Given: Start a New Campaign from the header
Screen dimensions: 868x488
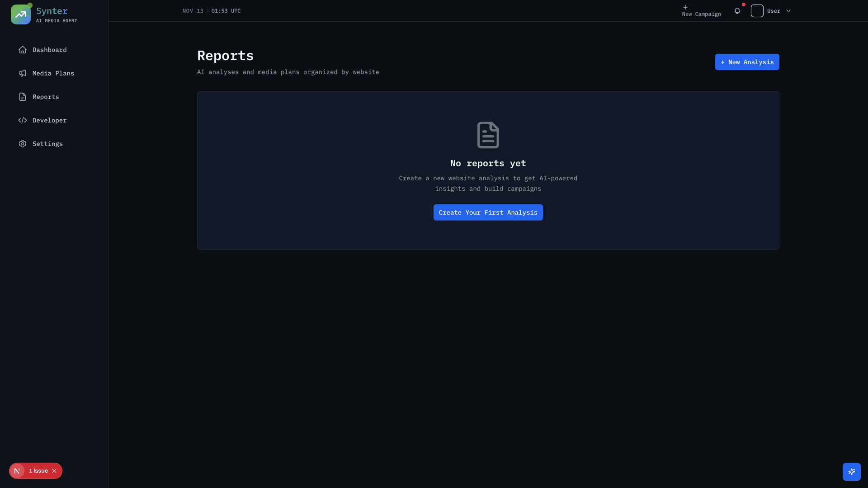Looking at the screenshot, I should (701, 11).
